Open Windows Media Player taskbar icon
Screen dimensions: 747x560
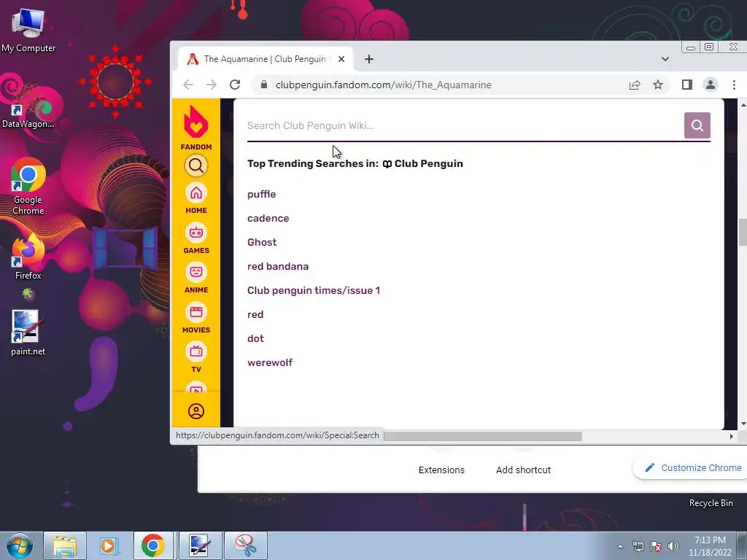click(x=109, y=545)
